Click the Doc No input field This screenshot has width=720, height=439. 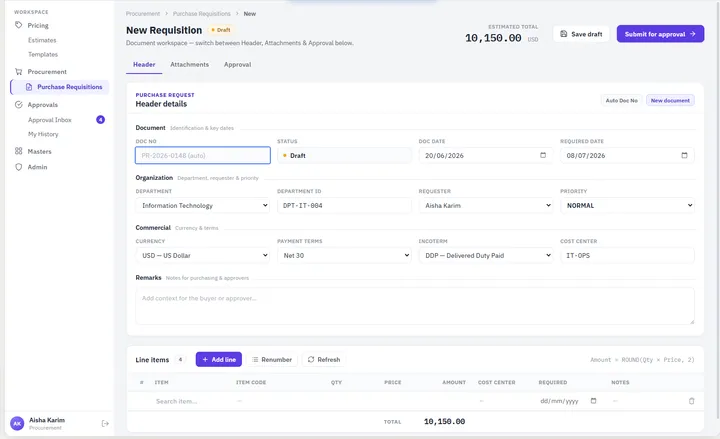tap(202, 155)
